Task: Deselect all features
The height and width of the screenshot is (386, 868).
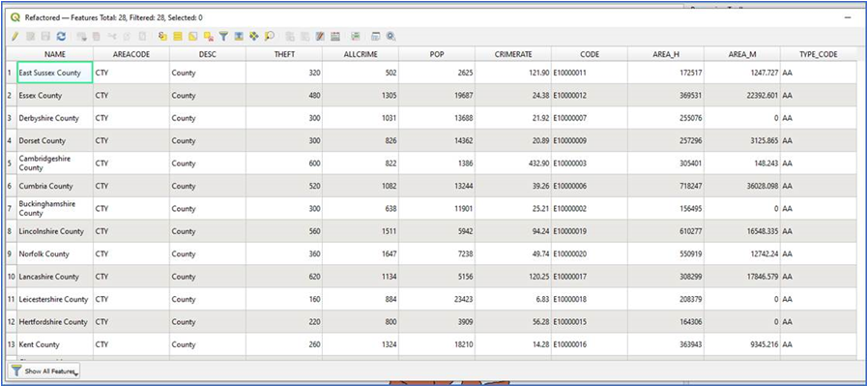Action: 208,37
